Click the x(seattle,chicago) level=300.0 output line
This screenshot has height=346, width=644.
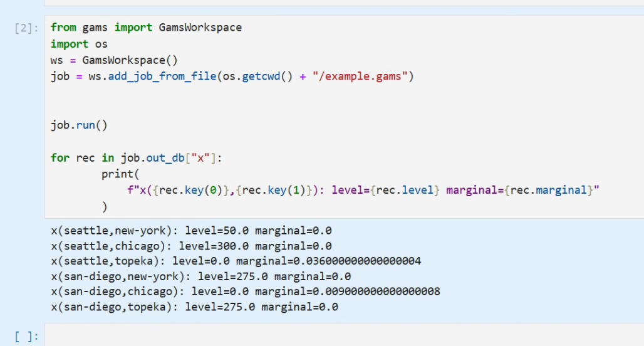[190, 246]
